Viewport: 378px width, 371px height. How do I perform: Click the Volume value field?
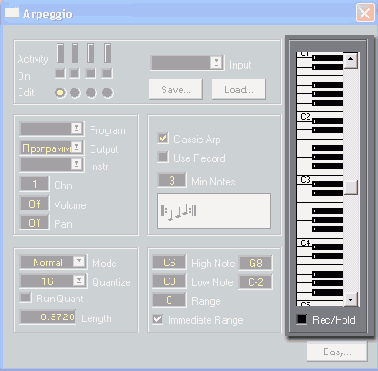[34, 204]
